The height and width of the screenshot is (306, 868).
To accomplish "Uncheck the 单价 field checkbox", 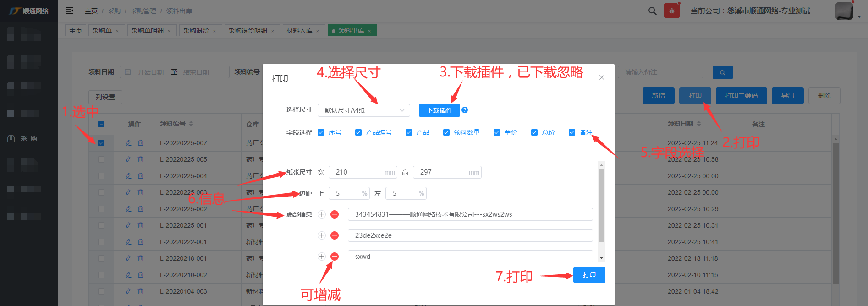I will coord(497,132).
